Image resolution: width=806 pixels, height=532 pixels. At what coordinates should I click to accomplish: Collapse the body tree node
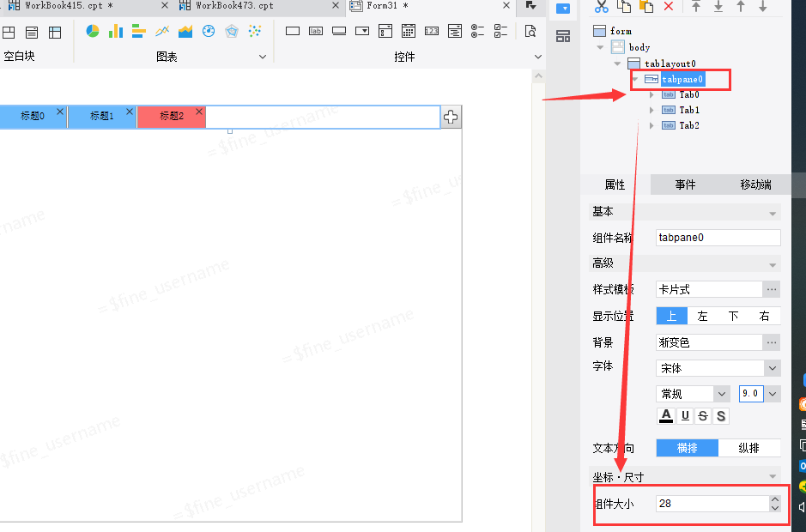[600, 47]
